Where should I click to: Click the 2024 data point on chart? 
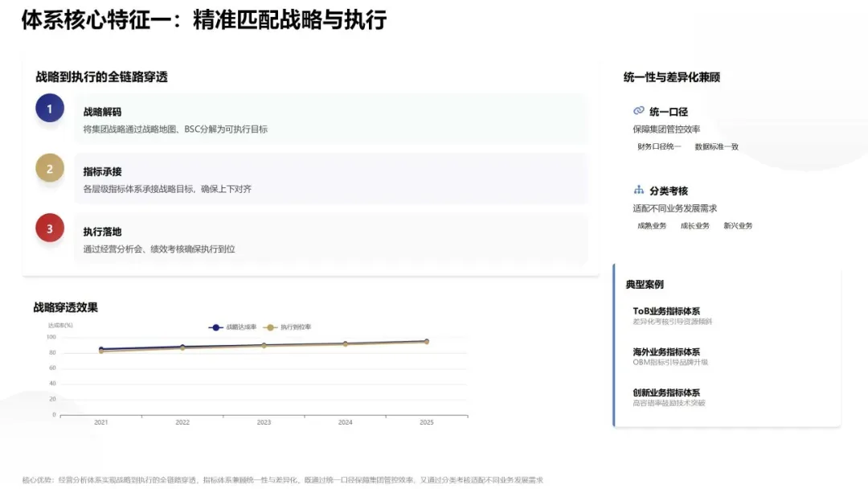click(x=346, y=344)
